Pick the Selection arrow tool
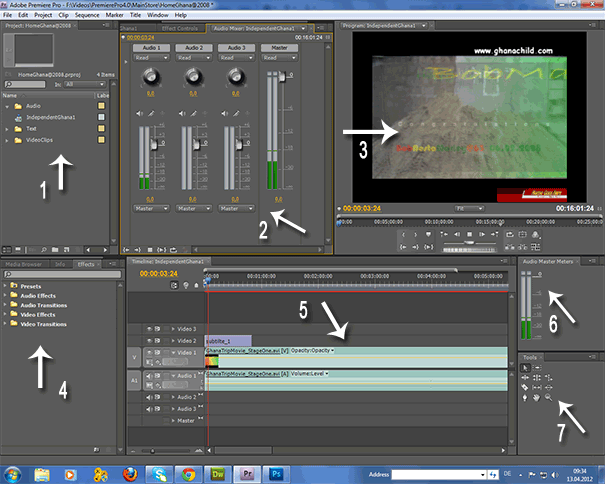The width and height of the screenshot is (605, 484). click(x=527, y=367)
